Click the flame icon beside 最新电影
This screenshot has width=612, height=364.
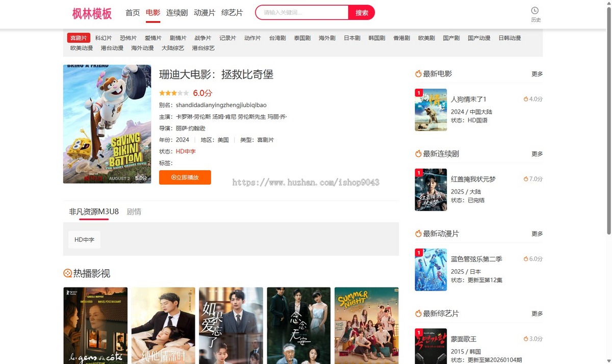pyautogui.click(x=418, y=74)
